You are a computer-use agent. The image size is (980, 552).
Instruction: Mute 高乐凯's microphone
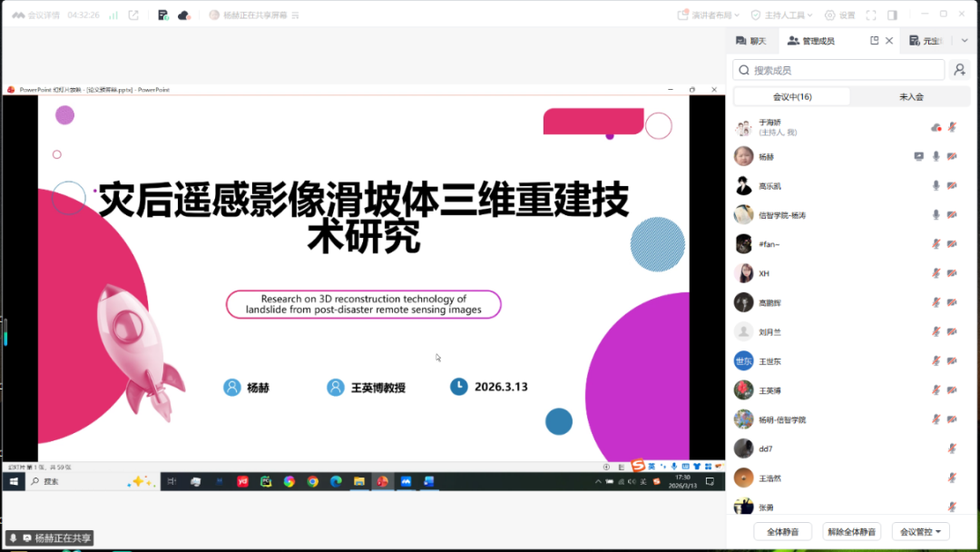[936, 186]
